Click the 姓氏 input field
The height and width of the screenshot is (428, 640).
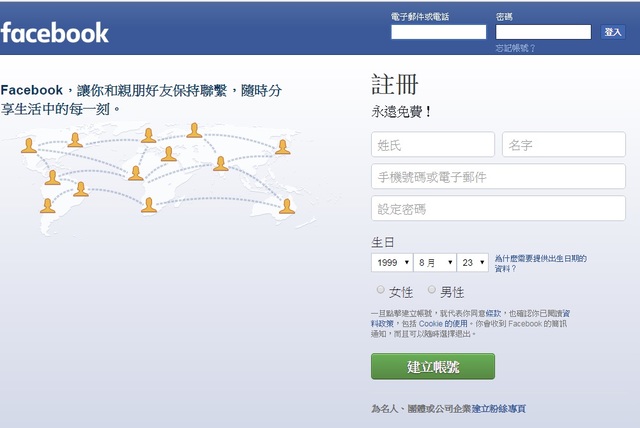pyautogui.click(x=432, y=145)
